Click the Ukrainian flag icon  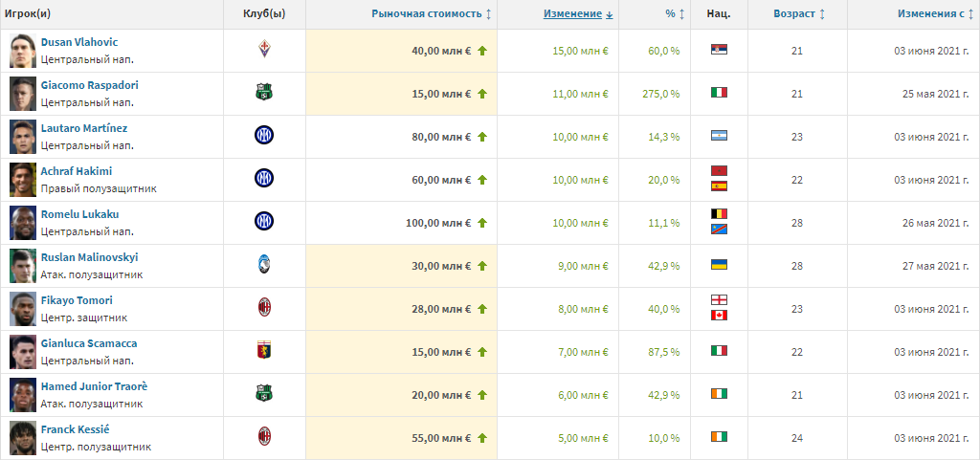[x=719, y=265]
